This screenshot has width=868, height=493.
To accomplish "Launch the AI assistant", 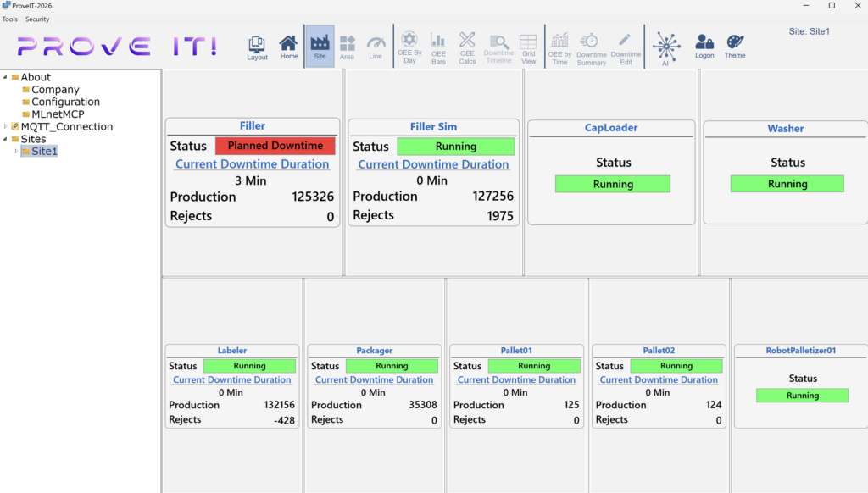I will point(666,47).
